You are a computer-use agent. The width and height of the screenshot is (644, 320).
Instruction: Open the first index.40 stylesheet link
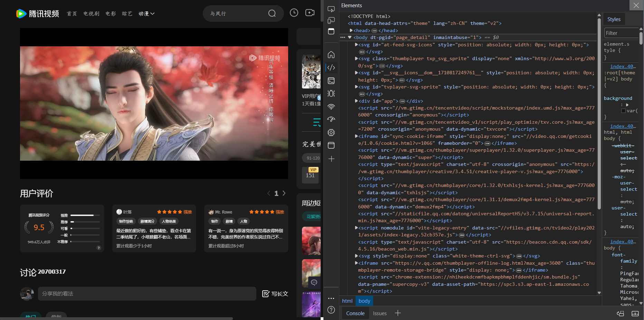coord(623,66)
